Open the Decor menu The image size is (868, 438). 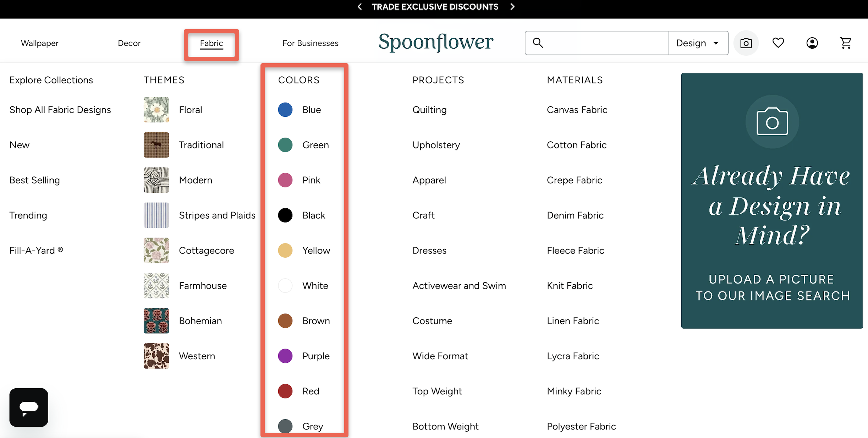tap(129, 43)
